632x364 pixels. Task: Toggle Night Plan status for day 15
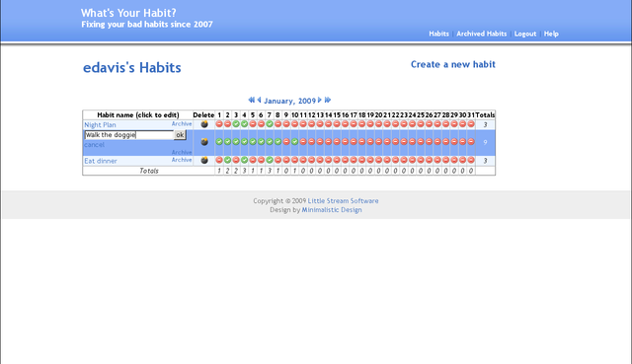pos(337,124)
